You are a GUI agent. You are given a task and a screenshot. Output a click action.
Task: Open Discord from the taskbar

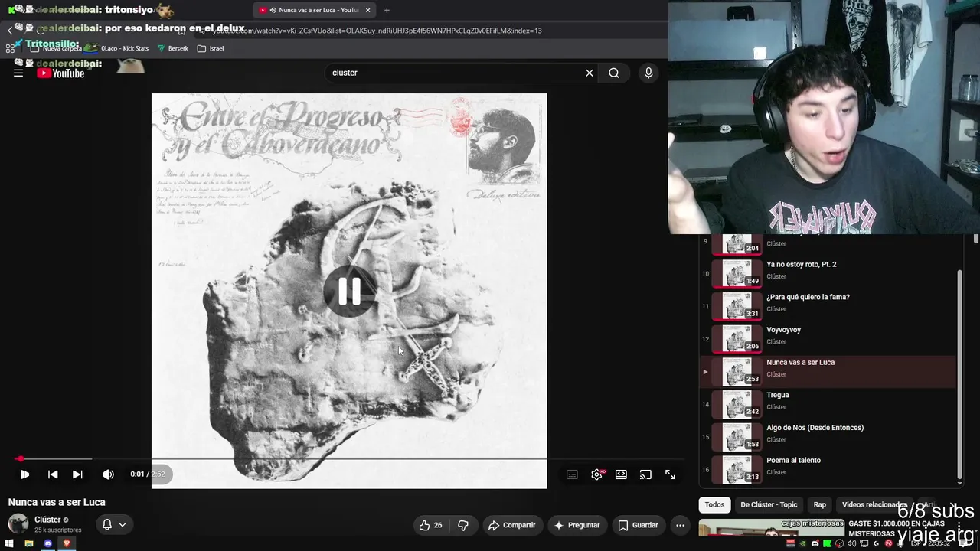[x=47, y=543]
